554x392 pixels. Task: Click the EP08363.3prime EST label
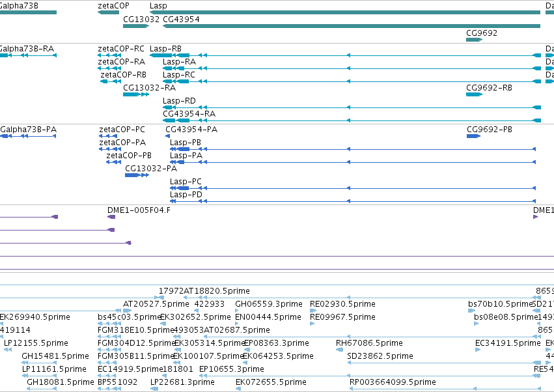pos(277,343)
